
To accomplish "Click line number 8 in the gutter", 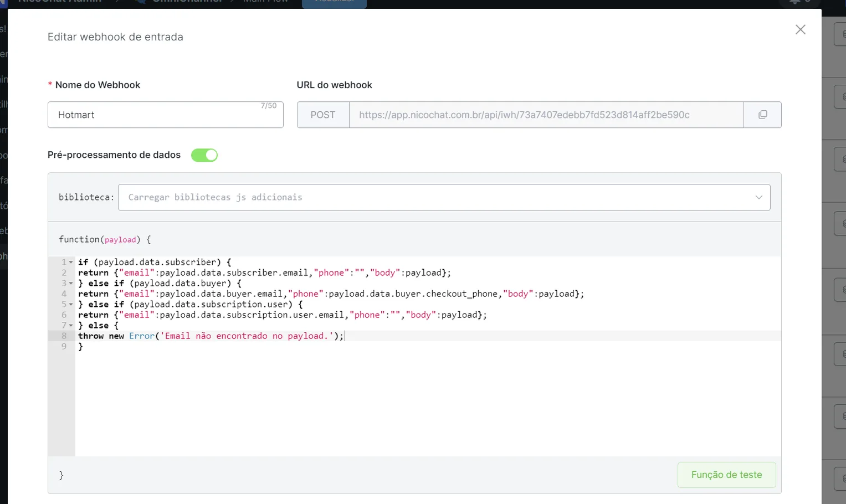I will (x=64, y=336).
